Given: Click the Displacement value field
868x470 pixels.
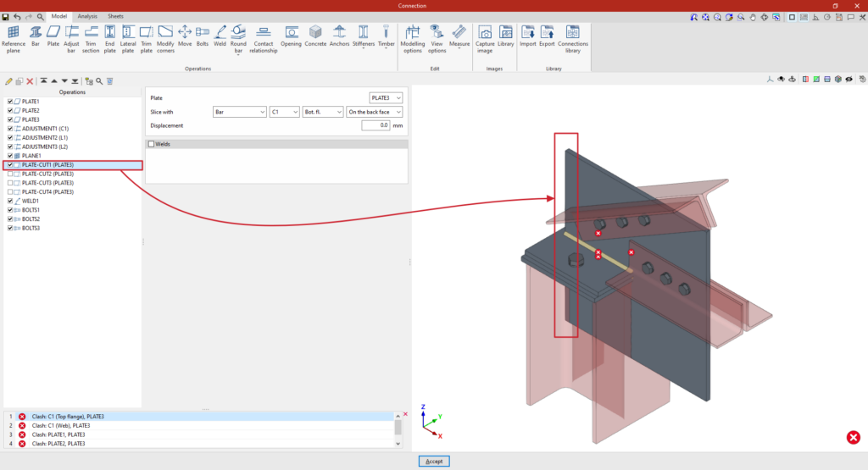Looking at the screenshot, I should [x=375, y=125].
